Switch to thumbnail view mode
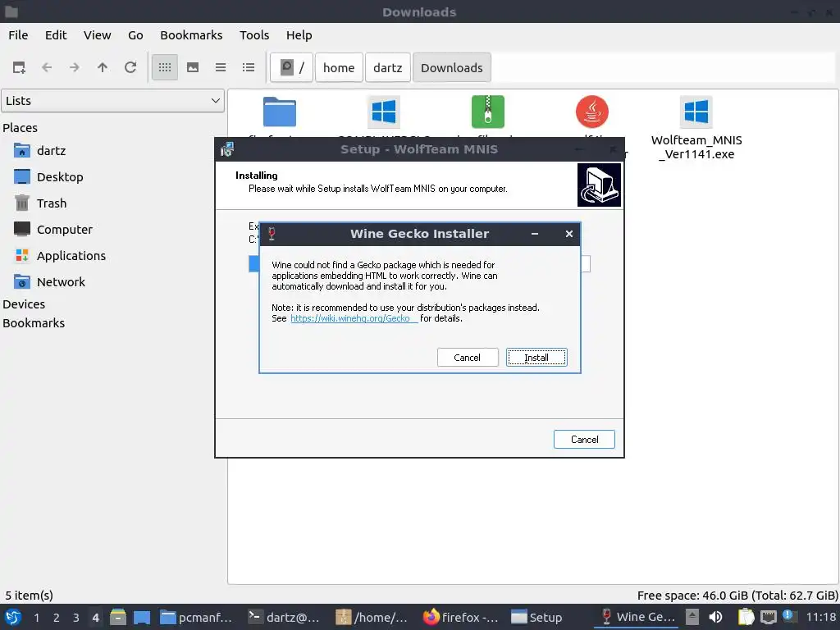The width and height of the screenshot is (840, 630). click(193, 67)
